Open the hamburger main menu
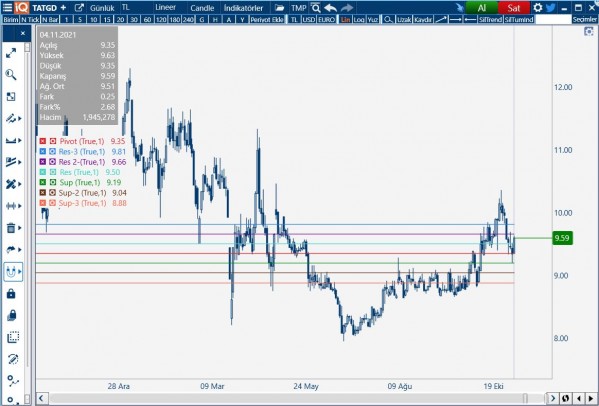This screenshot has height=406, width=599. (x=7, y=7)
